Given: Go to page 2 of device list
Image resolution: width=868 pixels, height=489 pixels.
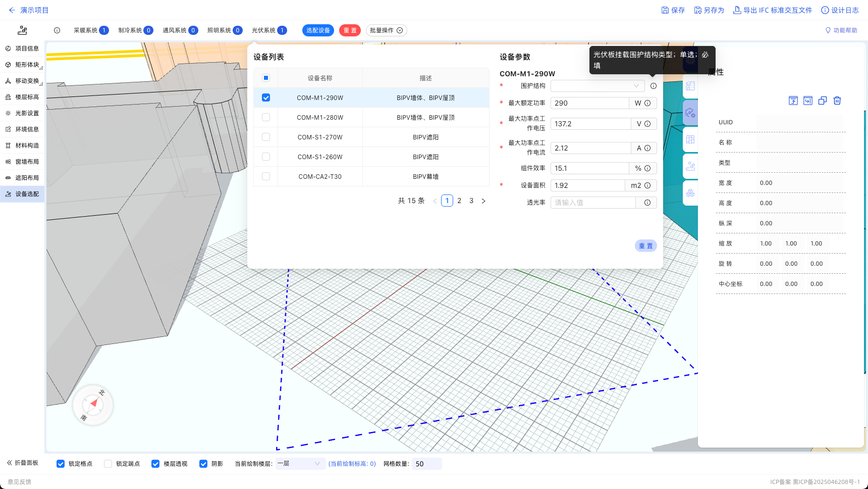Looking at the screenshot, I should [459, 201].
